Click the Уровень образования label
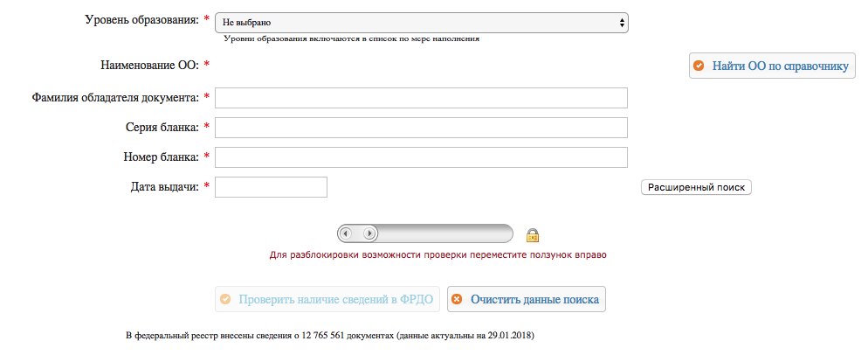 click(141, 20)
